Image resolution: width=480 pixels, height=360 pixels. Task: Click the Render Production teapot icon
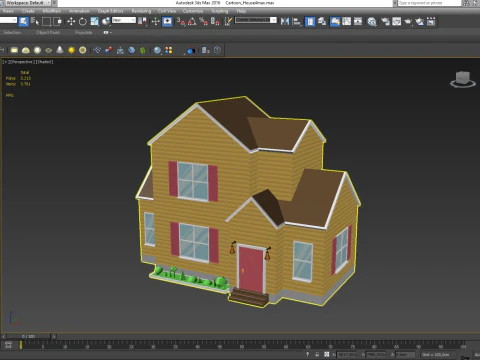point(408,22)
